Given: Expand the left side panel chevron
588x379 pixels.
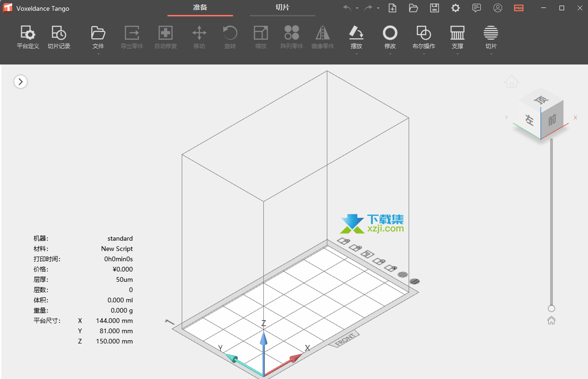Looking at the screenshot, I should point(21,82).
